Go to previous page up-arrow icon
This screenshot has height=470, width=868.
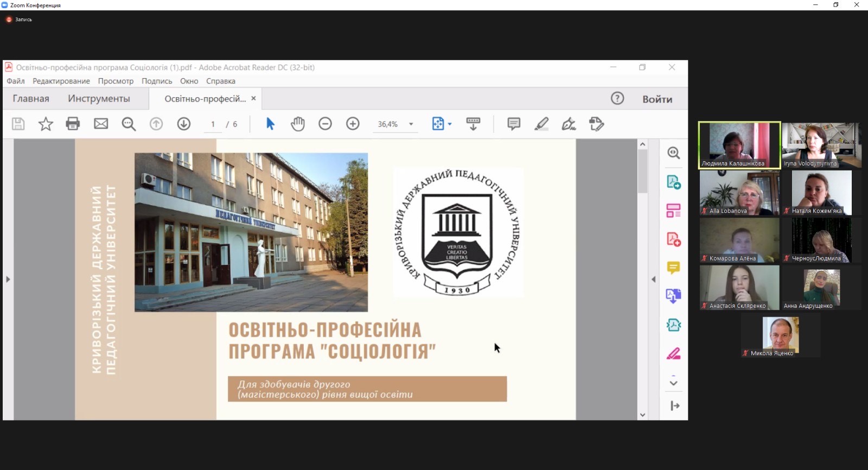click(x=156, y=124)
